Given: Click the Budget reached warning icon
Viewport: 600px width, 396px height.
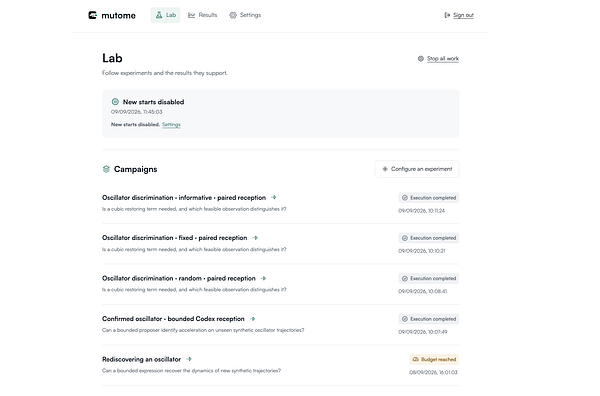Looking at the screenshot, I should pos(416,360).
